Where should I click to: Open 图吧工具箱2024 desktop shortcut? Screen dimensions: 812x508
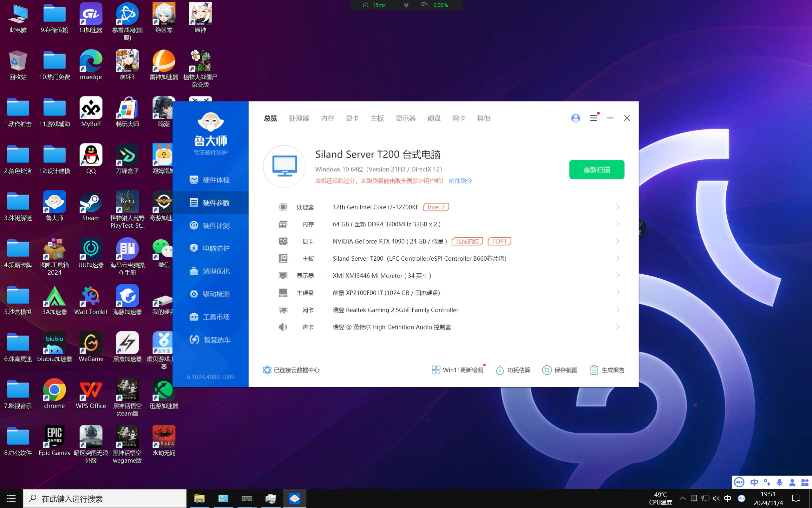(54, 257)
